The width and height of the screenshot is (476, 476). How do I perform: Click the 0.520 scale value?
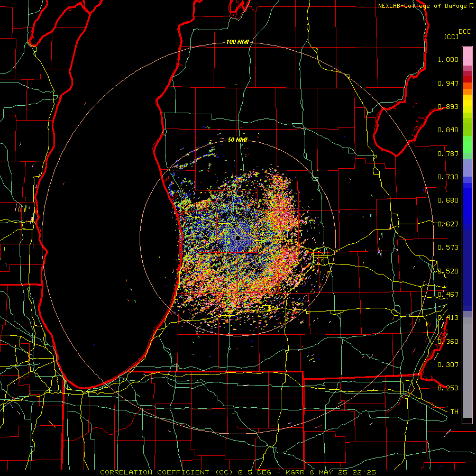[x=448, y=271]
